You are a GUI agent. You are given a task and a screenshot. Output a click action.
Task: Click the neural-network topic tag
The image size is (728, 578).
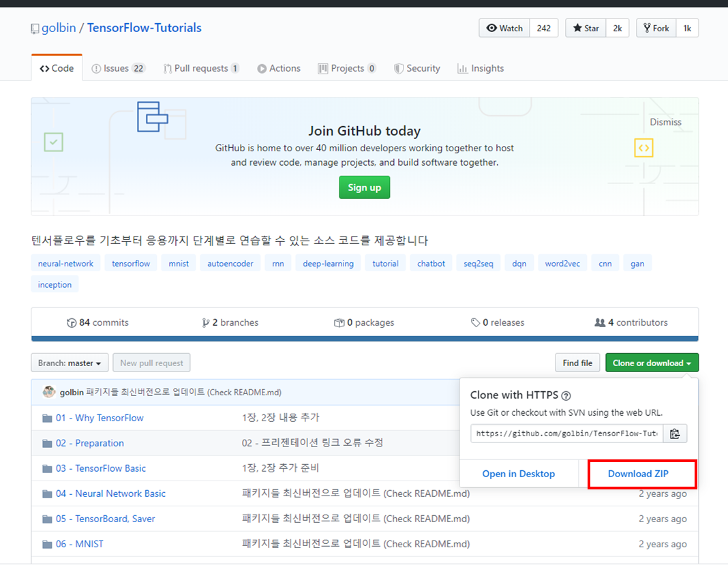[65, 264]
